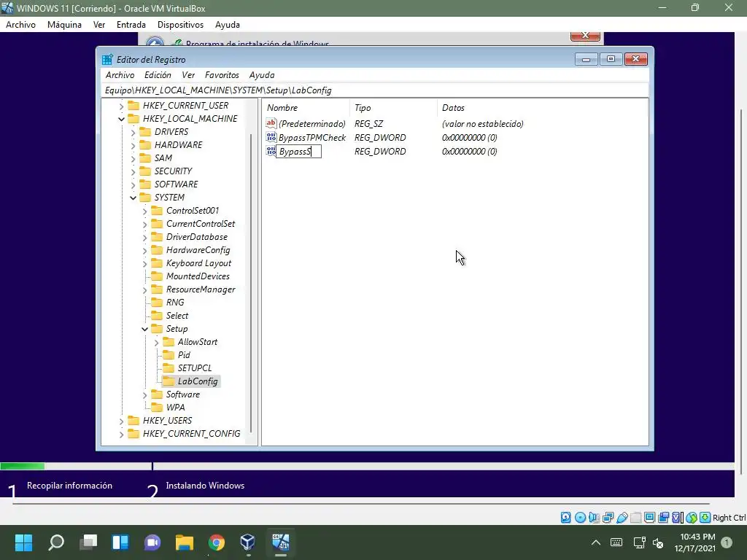This screenshot has height=560, width=747.
Task: Select DriverDatabase folder icon
Action: pyautogui.click(x=157, y=237)
